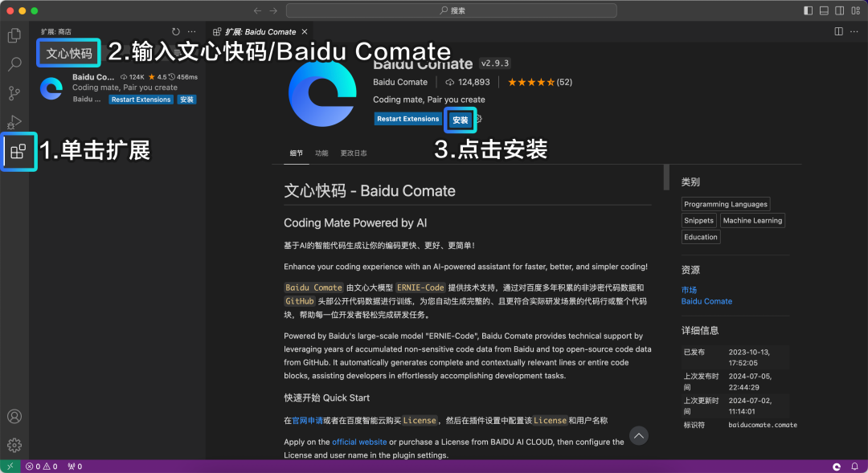The width and height of the screenshot is (868, 473).
Task: Click the v2.9.3 version label
Action: click(x=495, y=63)
